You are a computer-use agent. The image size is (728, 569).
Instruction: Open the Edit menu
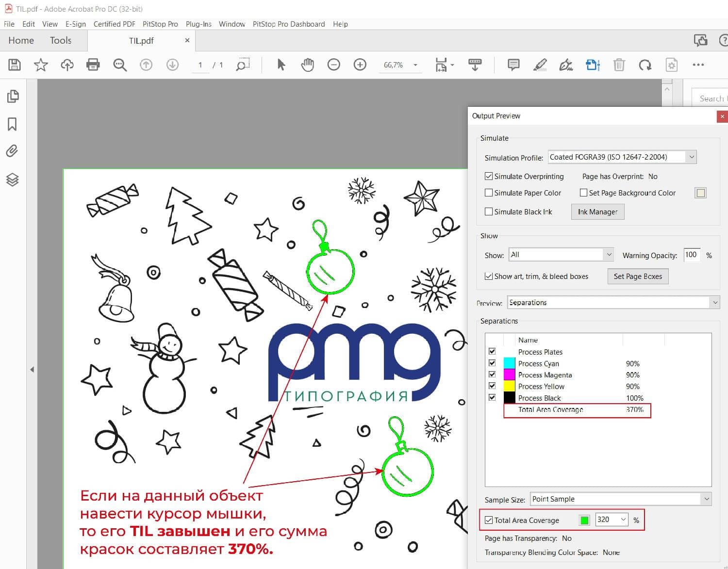(29, 24)
